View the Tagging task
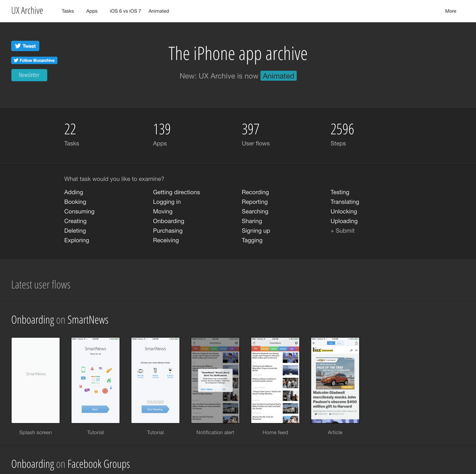476x474 pixels. (x=252, y=240)
